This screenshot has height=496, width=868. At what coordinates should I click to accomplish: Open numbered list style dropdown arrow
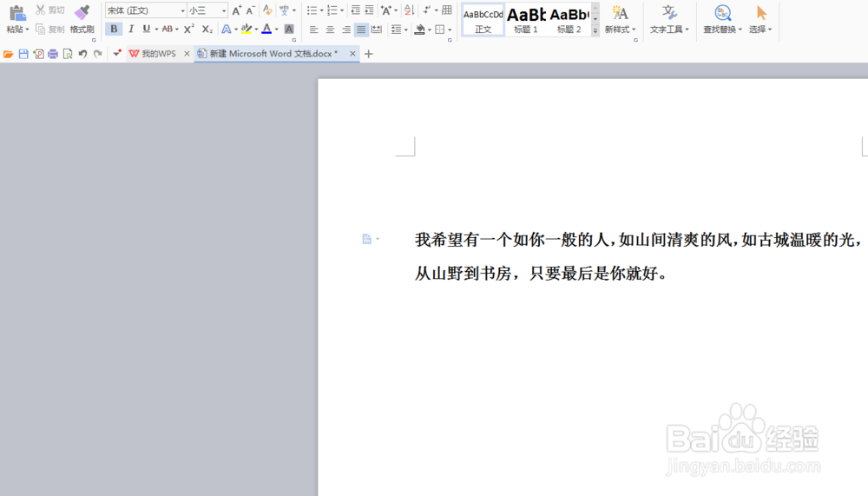(x=342, y=10)
